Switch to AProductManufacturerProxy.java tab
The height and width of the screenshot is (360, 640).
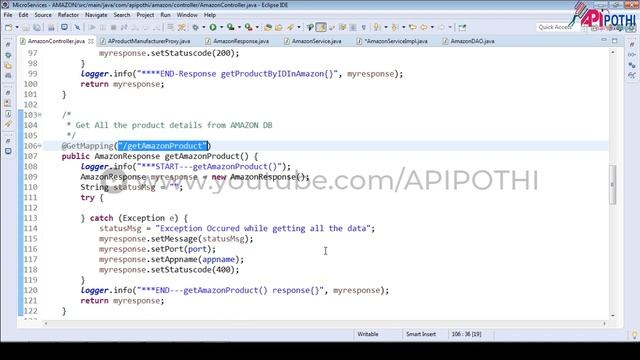[145, 41]
